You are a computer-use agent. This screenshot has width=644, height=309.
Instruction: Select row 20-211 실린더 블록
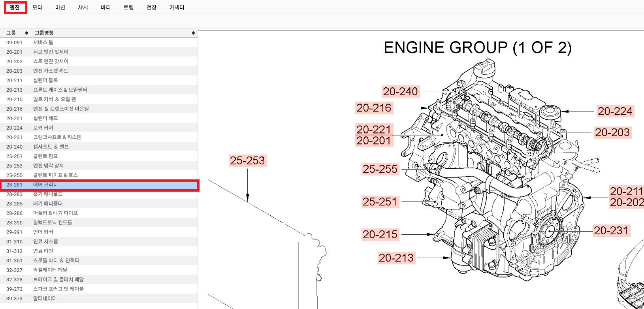point(99,80)
